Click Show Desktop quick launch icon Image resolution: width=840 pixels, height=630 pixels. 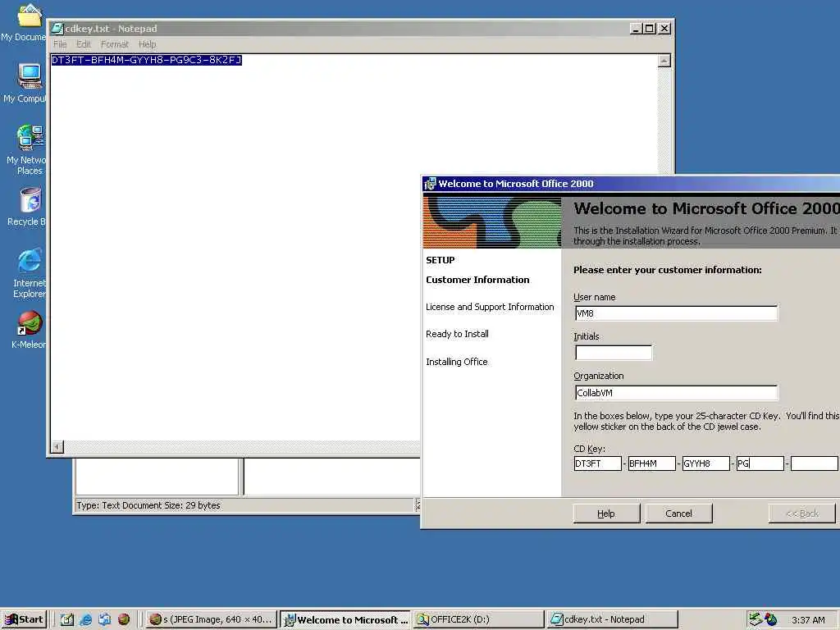click(67, 619)
